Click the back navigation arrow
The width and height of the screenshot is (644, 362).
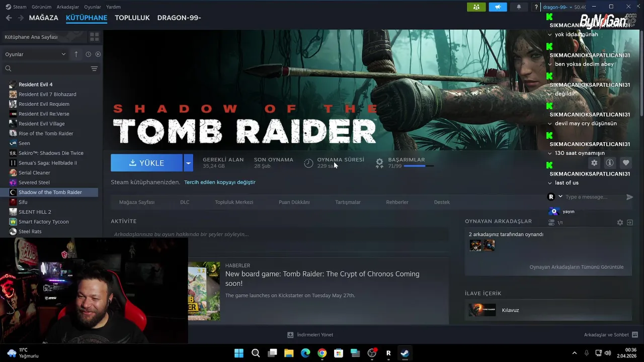point(9,18)
